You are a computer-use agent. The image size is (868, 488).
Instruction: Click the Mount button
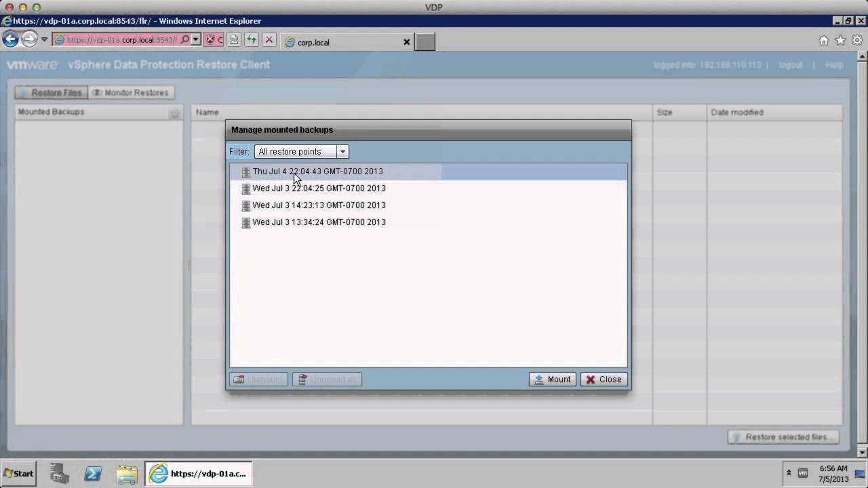(553, 380)
